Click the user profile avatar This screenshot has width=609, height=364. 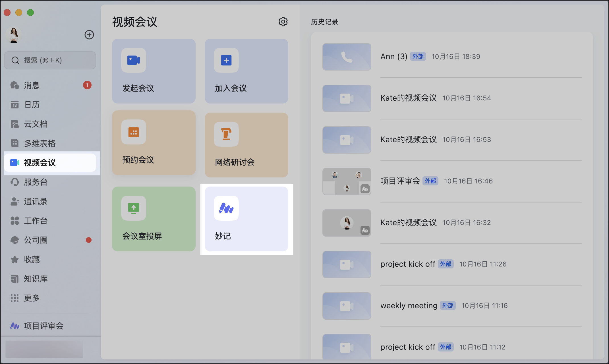(x=14, y=35)
